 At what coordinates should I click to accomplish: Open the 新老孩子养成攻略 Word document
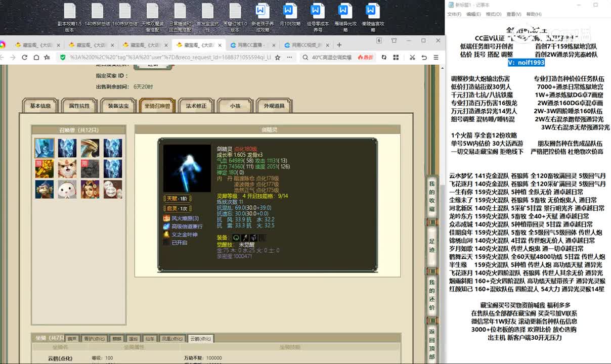(x=263, y=18)
